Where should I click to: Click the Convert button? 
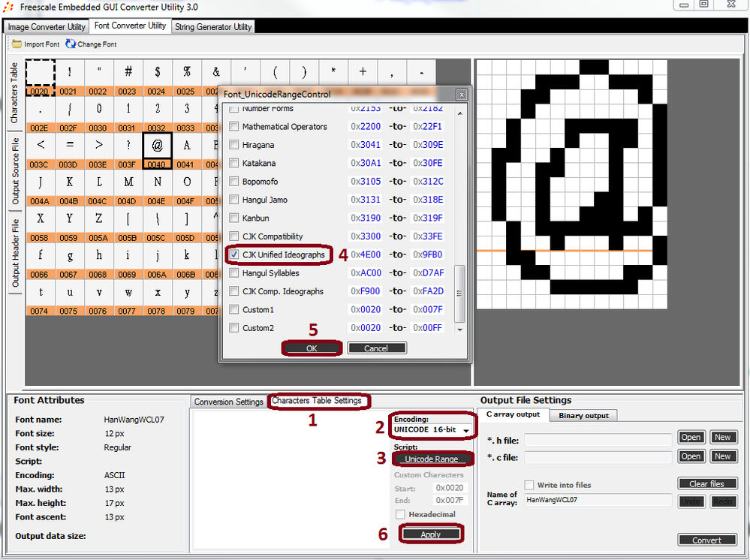click(x=707, y=540)
